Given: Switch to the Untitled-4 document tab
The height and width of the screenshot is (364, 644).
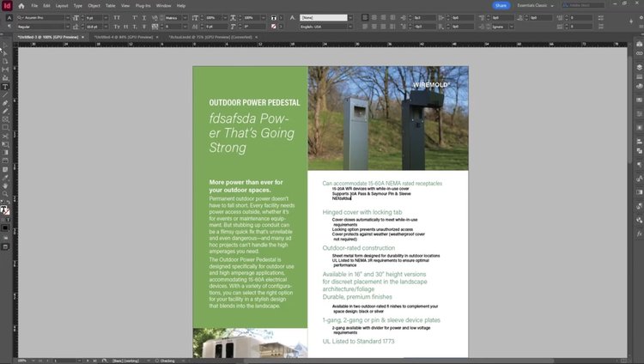Looking at the screenshot, I should (123, 37).
